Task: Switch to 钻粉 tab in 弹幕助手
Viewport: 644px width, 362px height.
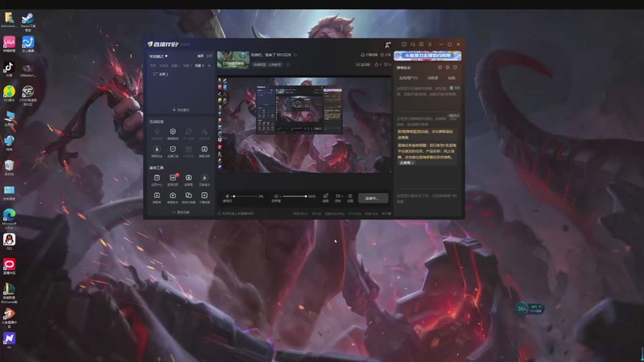Action: coord(452,78)
